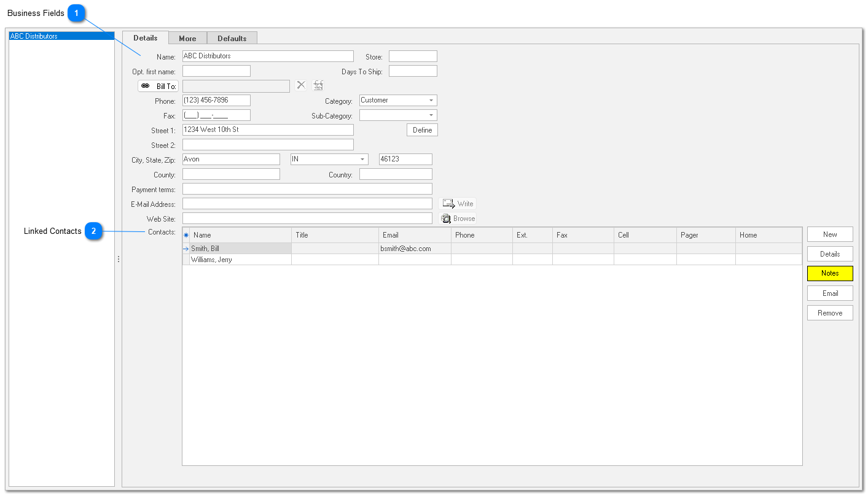Click the blue star in the contacts grid header

coord(186,235)
